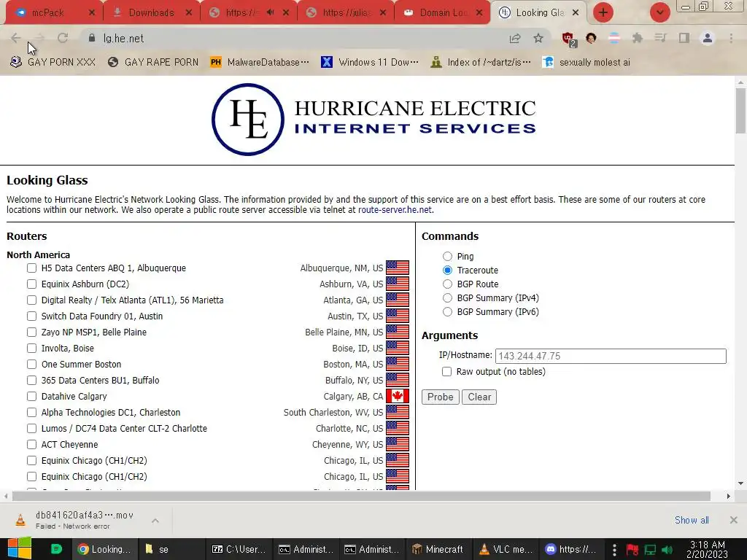This screenshot has width=747, height=560.
Task: Open the Discord taskbar item
Action: point(570,549)
